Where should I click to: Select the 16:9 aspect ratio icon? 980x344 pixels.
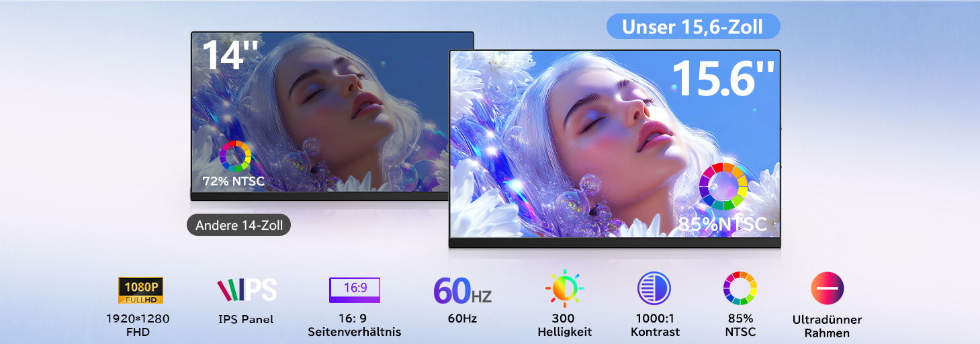[x=355, y=290]
